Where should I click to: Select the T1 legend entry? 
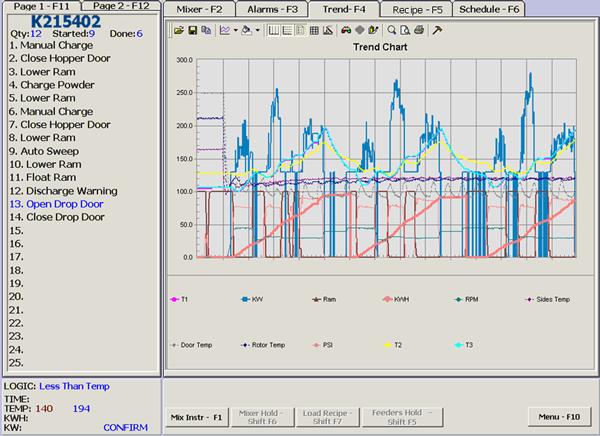click(x=179, y=299)
